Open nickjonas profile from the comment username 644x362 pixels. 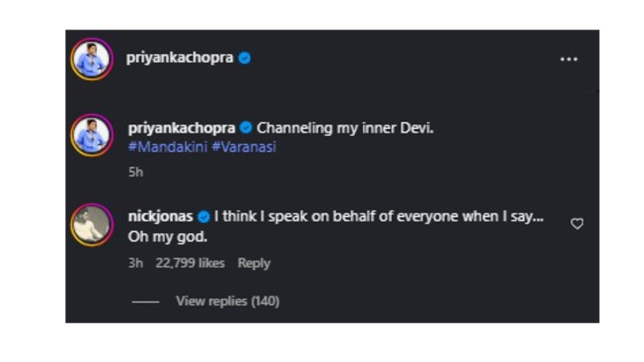[x=162, y=216]
